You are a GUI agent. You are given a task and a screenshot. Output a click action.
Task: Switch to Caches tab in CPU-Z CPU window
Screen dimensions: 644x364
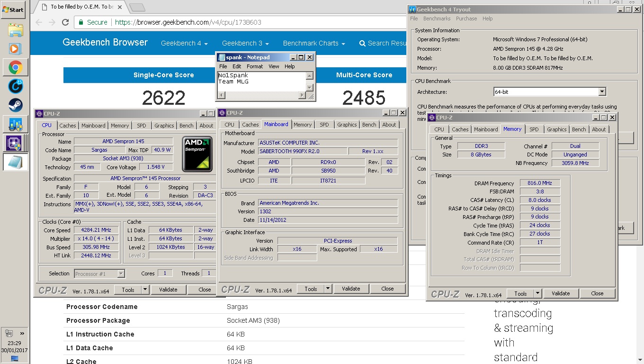tap(68, 126)
